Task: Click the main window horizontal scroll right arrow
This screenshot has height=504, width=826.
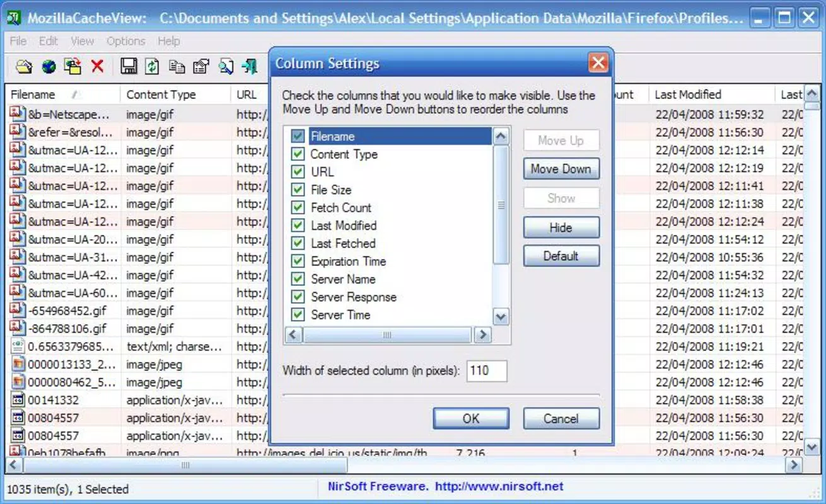Action: 794,465
